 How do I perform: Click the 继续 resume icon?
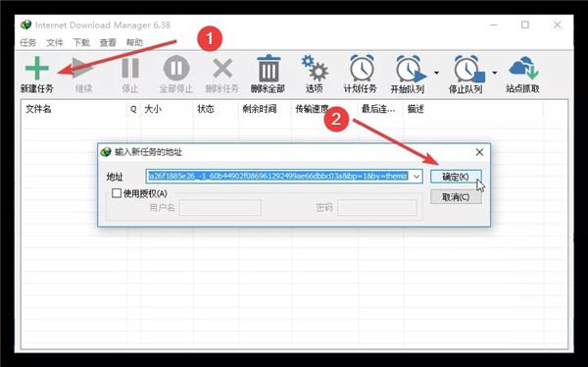[x=83, y=68]
